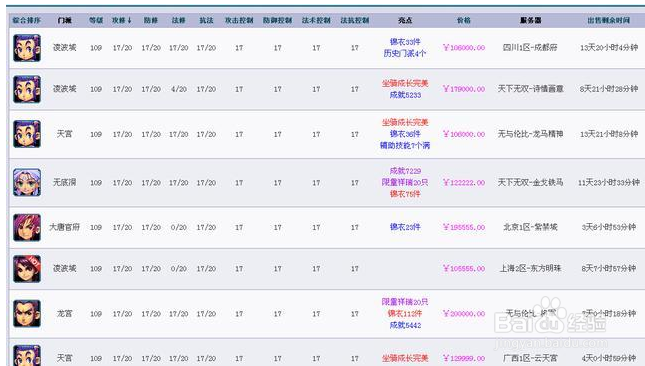Viewport: 645px width, 366px height.
Task: Click the 门派 column header
Action: 65,20
